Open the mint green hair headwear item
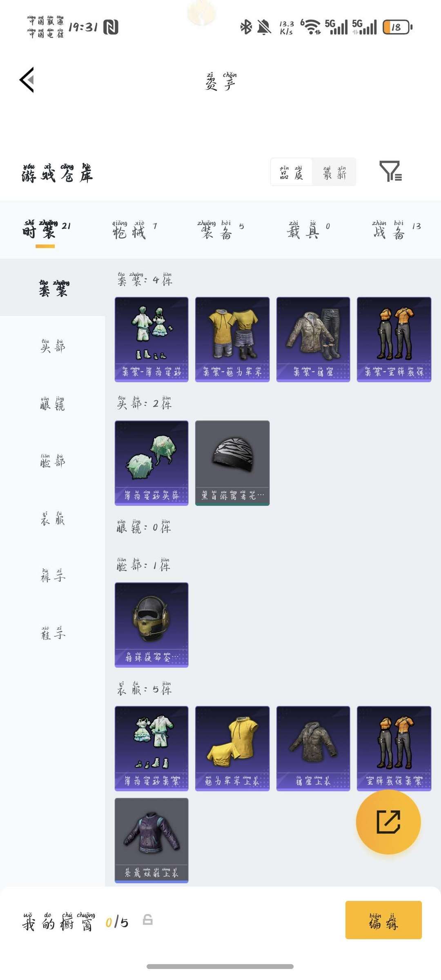Image resolution: width=441 pixels, height=980 pixels. pos(151,463)
